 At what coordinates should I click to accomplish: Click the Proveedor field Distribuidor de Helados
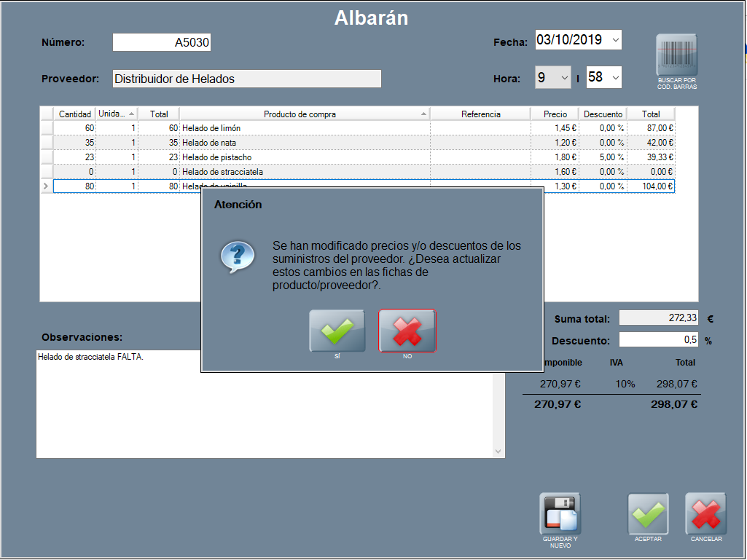[246, 79]
